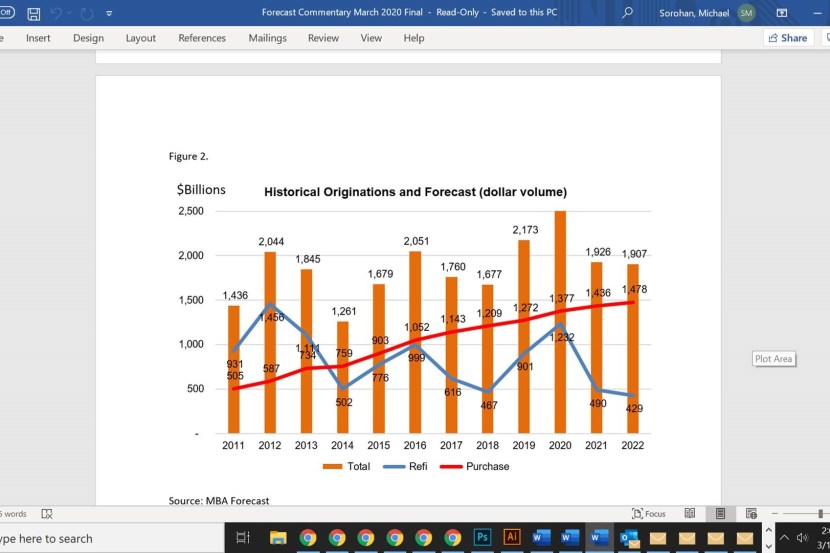Open the References tab
830x553 pixels.
[x=202, y=38]
